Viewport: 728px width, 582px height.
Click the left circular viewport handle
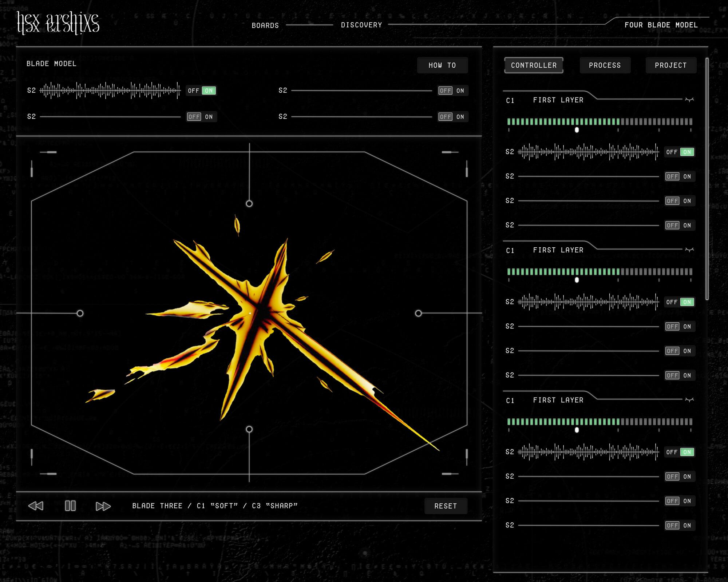point(80,313)
